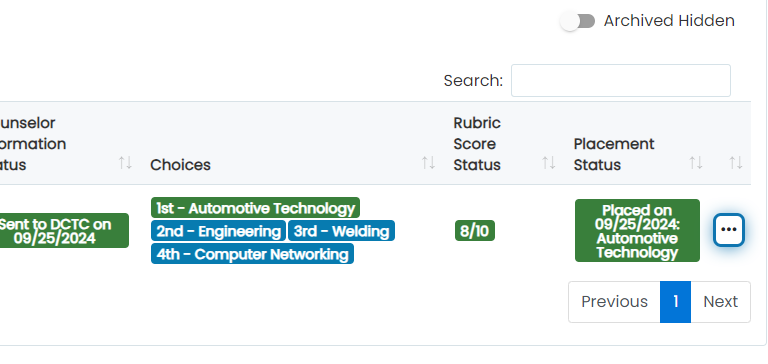Select page 1 in pagination
The image size is (768, 364).
pyautogui.click(x=675, y=302)
